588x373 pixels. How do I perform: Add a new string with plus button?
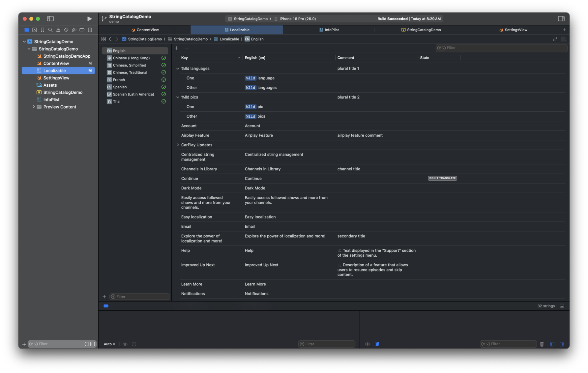(176, 48)
